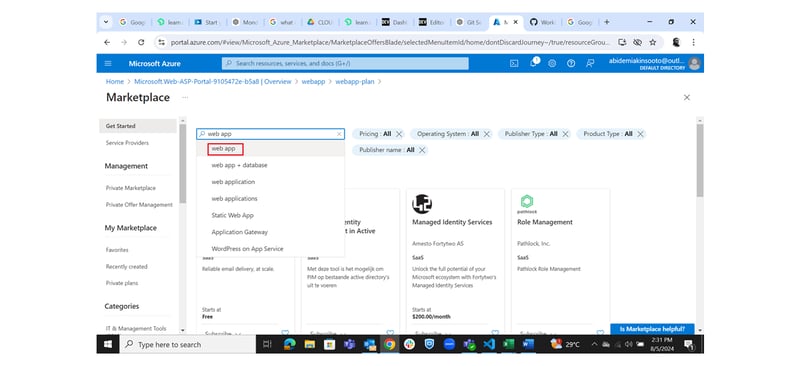Reload the page in Chrome

click(141, 42)
